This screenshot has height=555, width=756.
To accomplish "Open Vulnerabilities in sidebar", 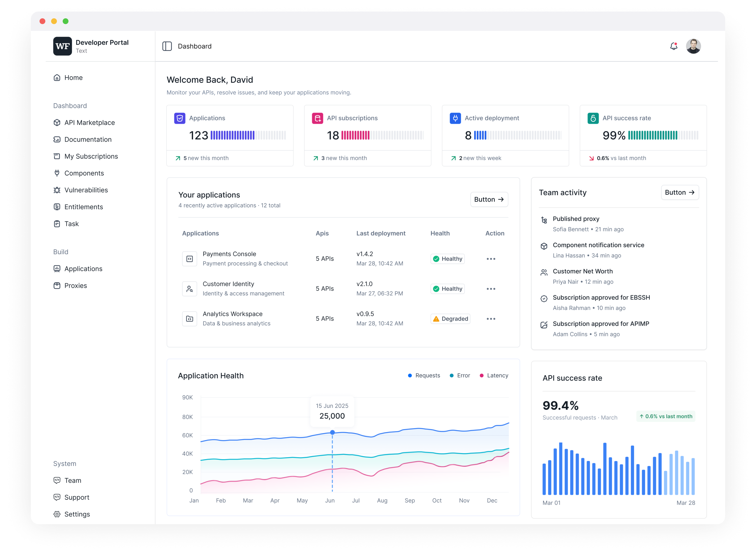I will coord(81,190).
